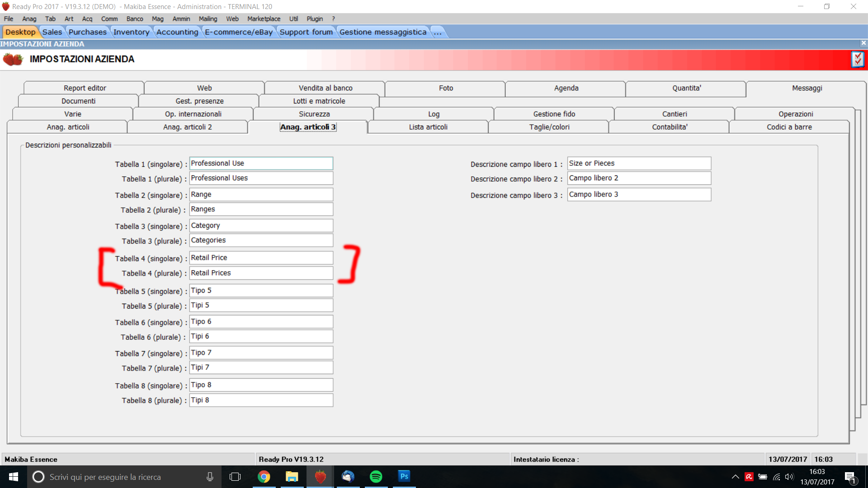Expand the '...' more toolbar tabs
This screenshot has width=868, height=488.
(x=438, y=32)
